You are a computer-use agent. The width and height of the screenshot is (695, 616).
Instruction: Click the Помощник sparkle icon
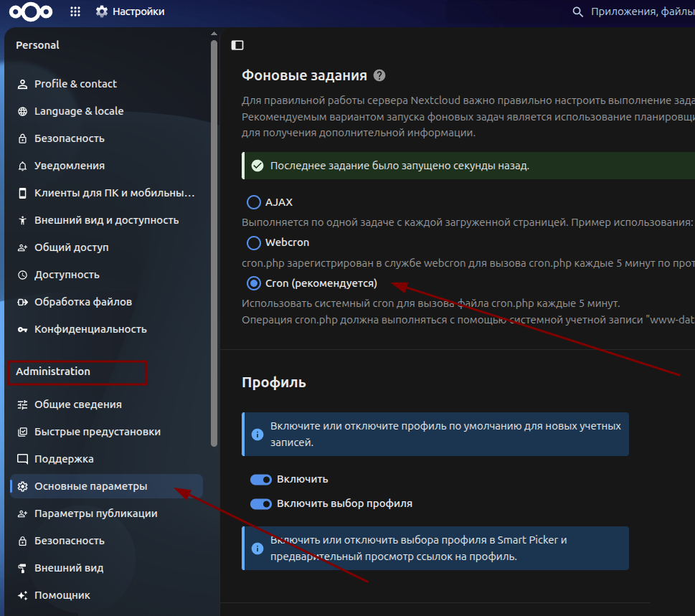point(23,596)
